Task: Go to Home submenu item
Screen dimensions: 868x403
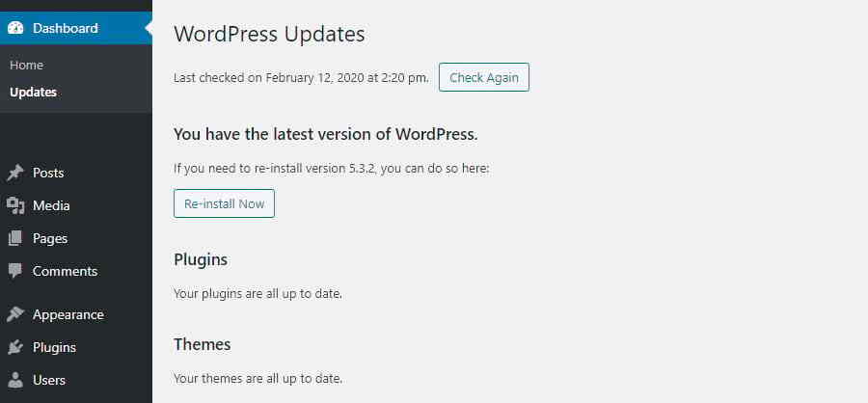Action: (x=26, y=65)
